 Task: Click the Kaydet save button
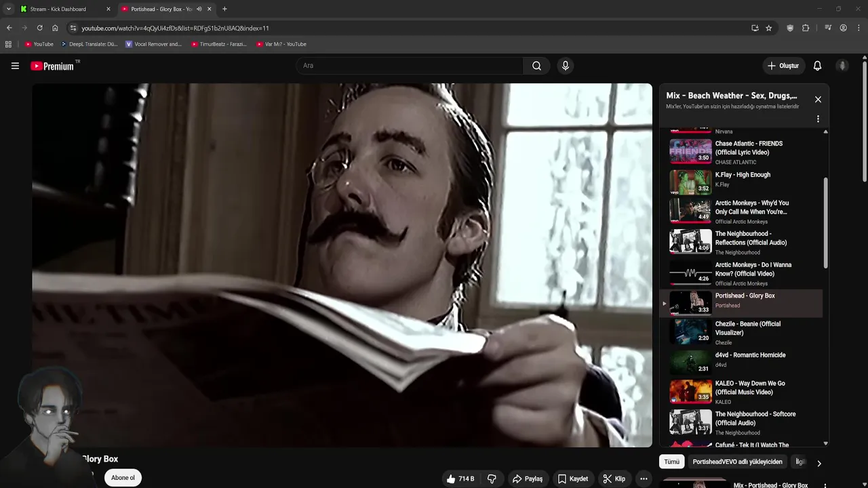pos(573,479)
